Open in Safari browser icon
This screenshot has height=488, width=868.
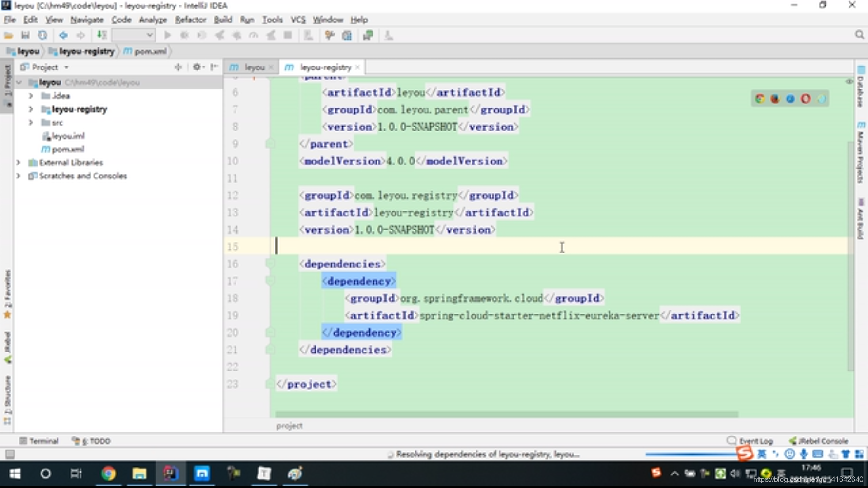pyautogui.click(x=790, y=99)
